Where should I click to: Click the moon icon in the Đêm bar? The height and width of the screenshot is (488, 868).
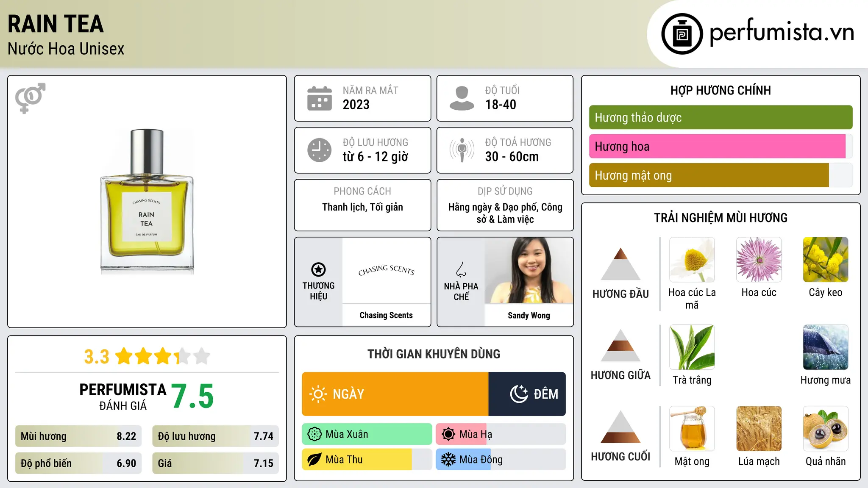(x=519, y=394)
